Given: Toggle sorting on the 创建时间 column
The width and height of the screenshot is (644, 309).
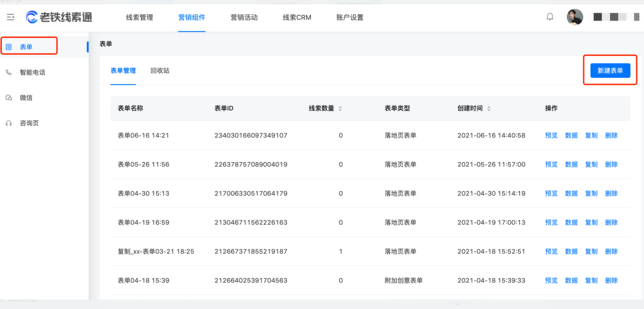Looking at the screenshot, I should [488, 108].
